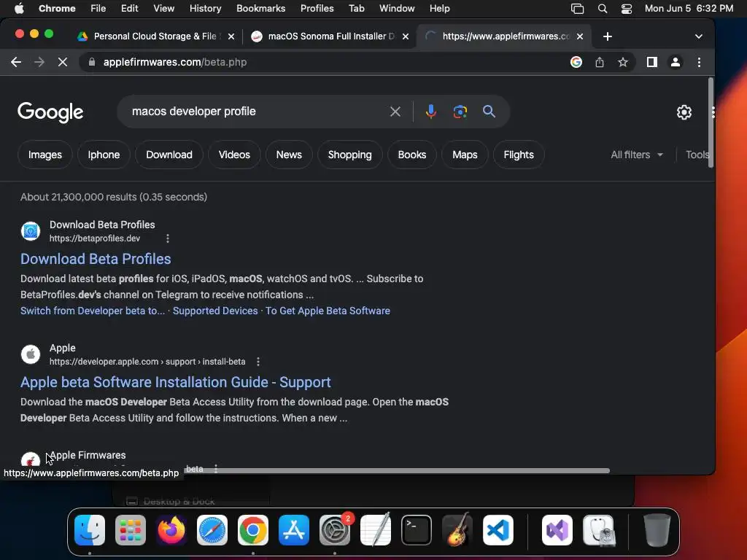The image size is (747, 560).
Task: Open the Apple menu
Action: (19, 9)
